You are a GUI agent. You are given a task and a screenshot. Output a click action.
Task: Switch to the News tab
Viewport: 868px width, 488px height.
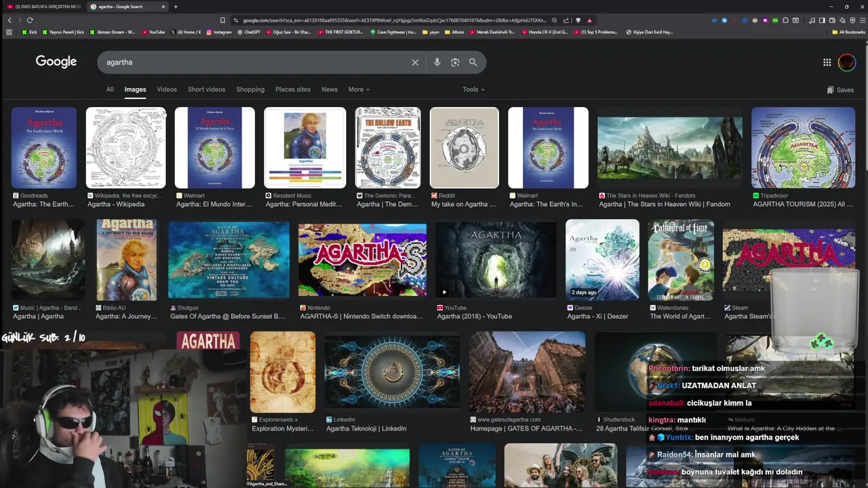click(330, 89)
